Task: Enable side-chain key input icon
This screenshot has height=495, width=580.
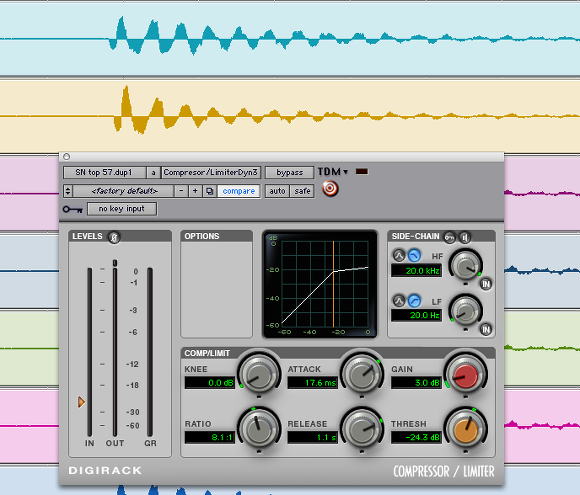Action: tap(450, 237)
